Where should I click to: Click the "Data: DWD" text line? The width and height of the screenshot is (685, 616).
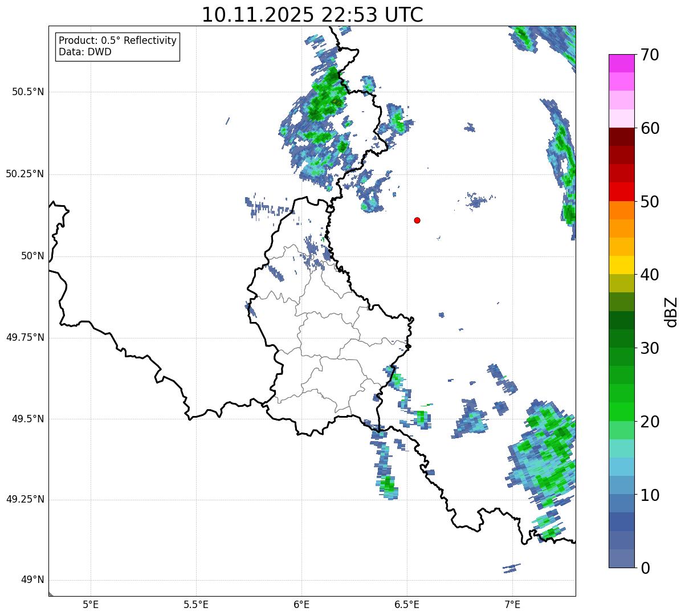pos(85,52)
